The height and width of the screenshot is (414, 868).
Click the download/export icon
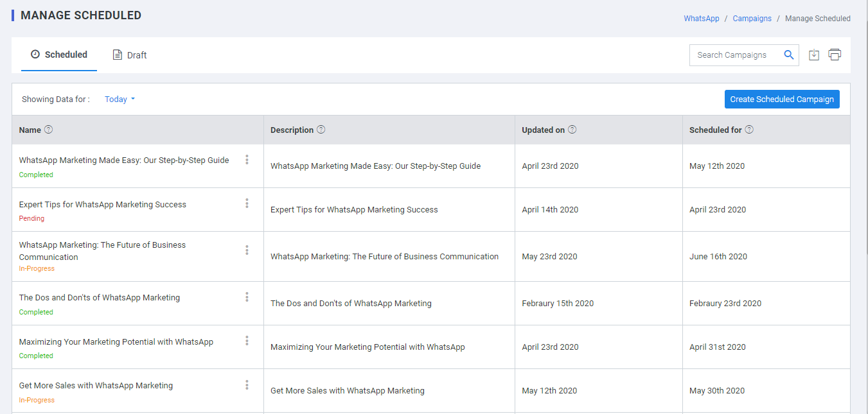point(814,55)
